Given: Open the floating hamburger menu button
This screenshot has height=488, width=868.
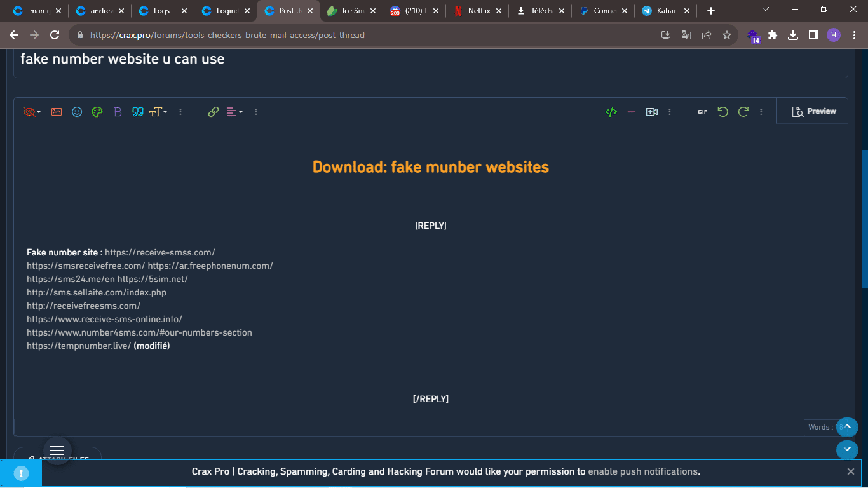Looking at the screenshot, I should click(57, 450).
